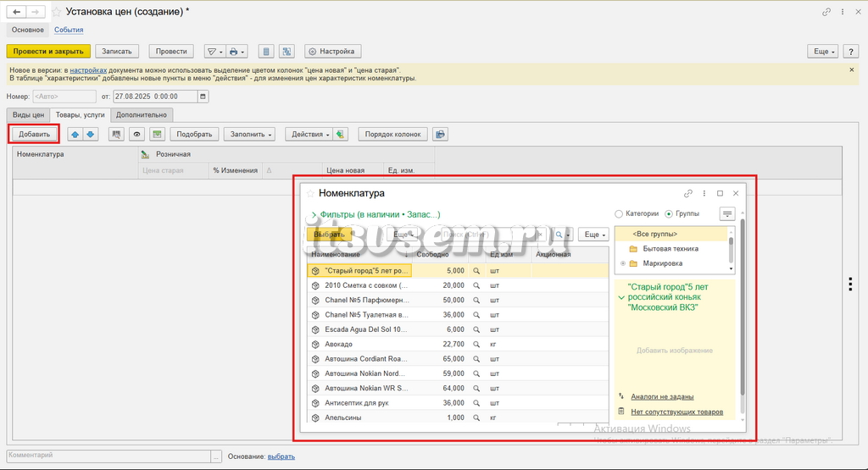Click Подобрать button
Image resolution: width=868 pixels, height=470 pixels.
coord(194,135)
